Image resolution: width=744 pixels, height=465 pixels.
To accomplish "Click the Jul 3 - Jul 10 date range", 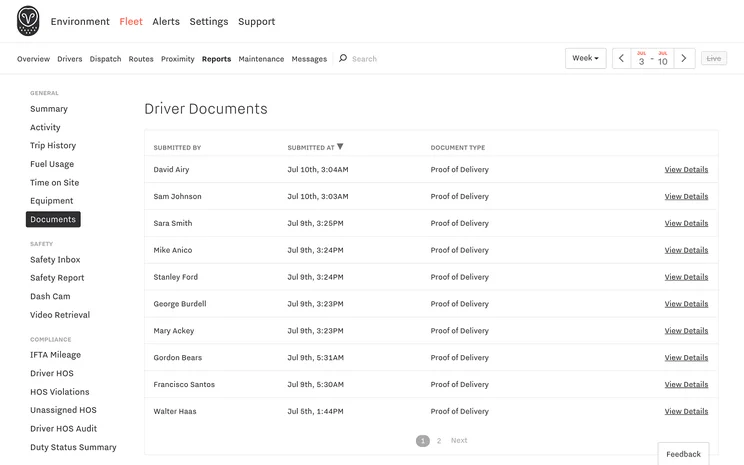I will tap(652, 58).
